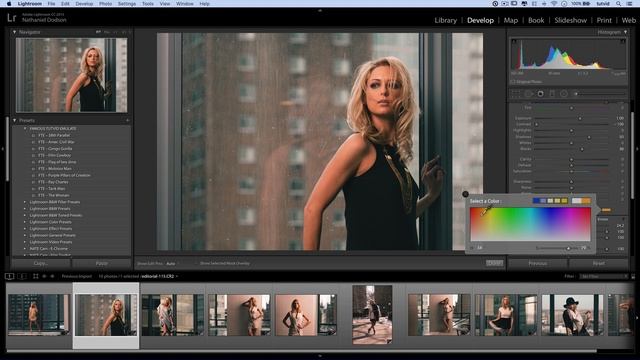Open the Print module
Viewport: 640px width, 360px height.
604,20
